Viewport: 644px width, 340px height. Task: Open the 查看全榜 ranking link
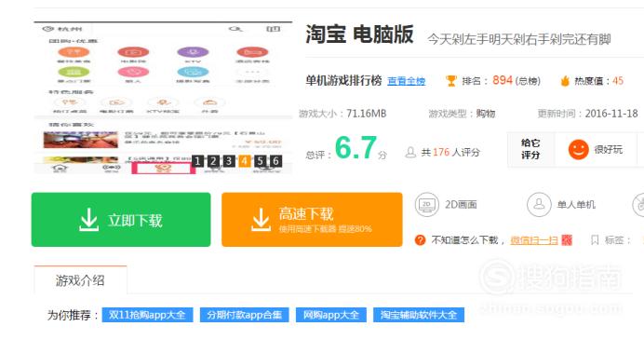pyautogui.click(x=406, y=81)
